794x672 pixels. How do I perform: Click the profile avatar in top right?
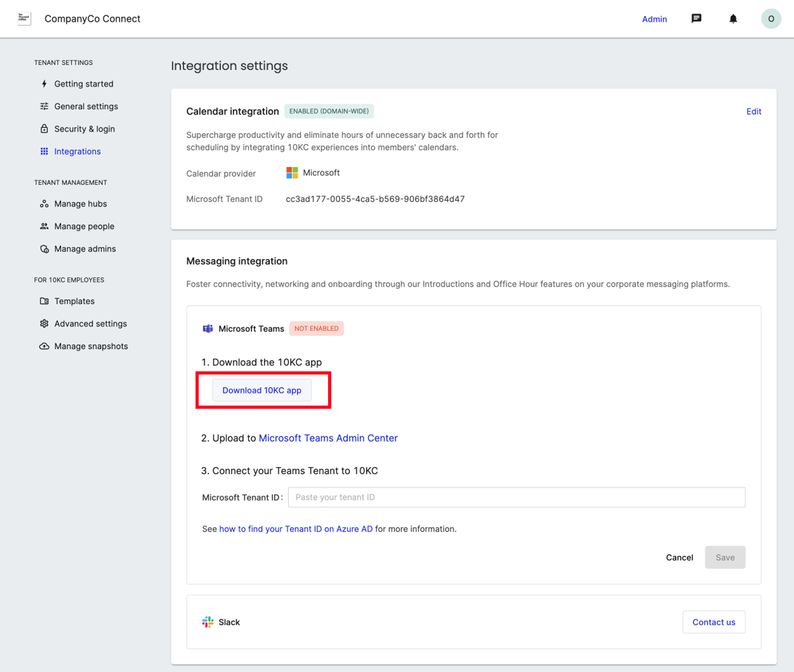click(x=771, y=18)
